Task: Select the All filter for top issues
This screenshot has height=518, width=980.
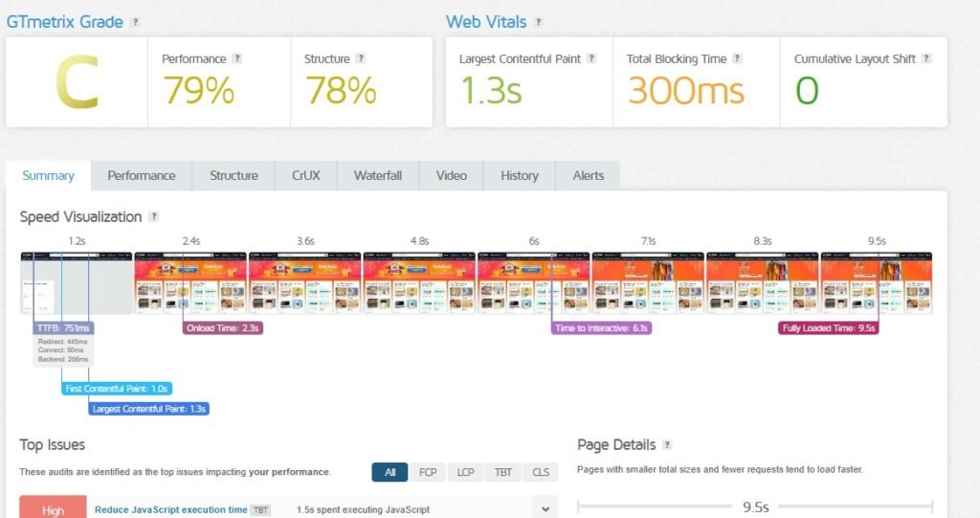Action: point(390,472)
